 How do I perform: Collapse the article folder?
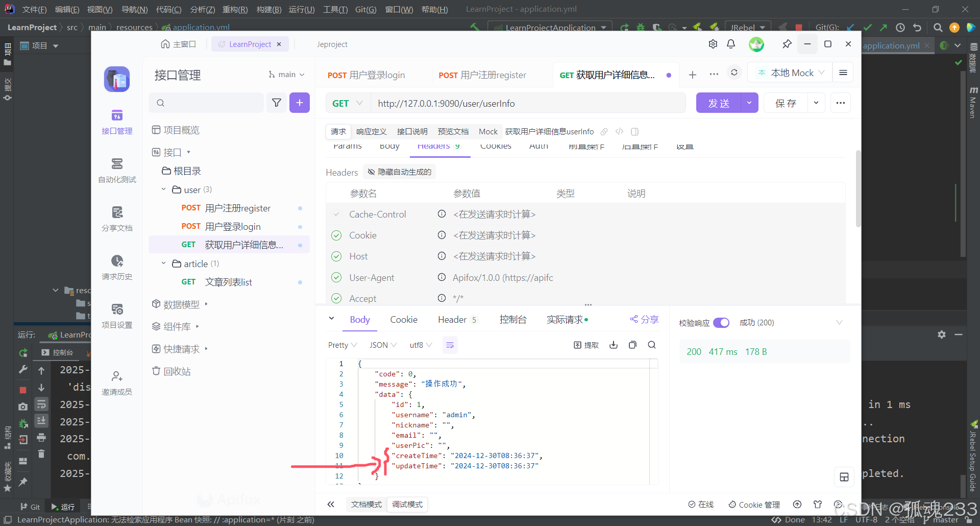click(x=163, y=264)
